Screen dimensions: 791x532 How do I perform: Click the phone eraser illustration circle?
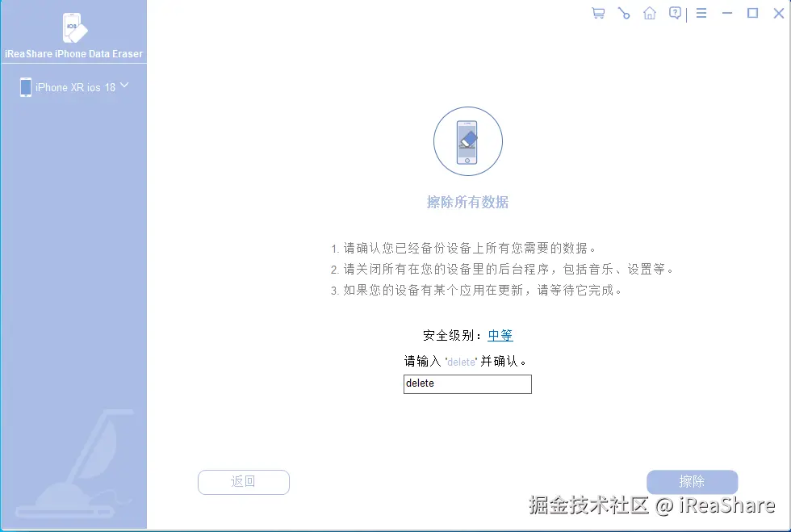[468, 141]
